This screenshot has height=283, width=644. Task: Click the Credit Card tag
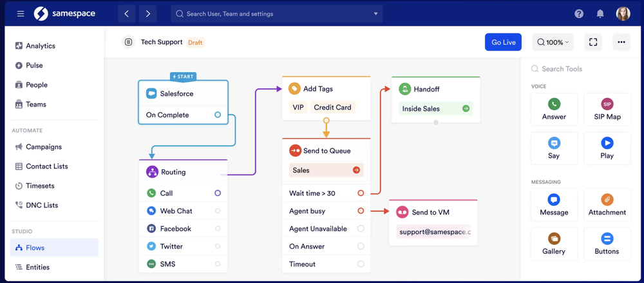pyautogui.click(x=333, y=108)
